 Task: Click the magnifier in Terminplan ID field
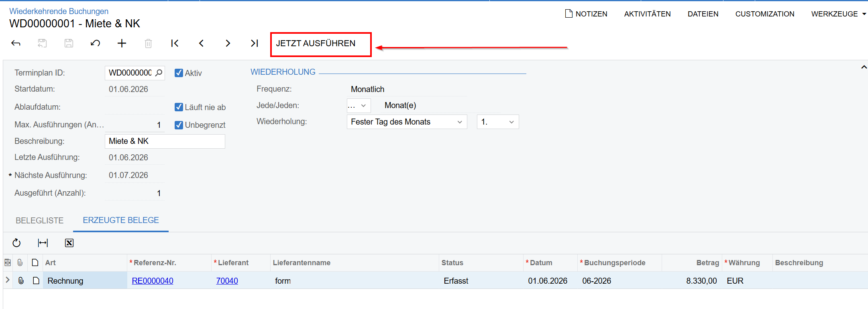[159, 73]
